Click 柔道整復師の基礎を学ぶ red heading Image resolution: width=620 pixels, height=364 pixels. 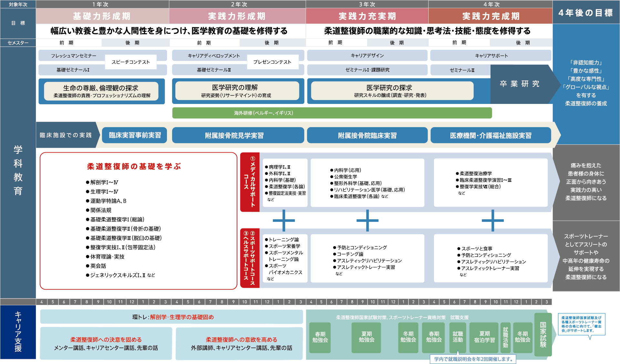[x=134, y=167]
